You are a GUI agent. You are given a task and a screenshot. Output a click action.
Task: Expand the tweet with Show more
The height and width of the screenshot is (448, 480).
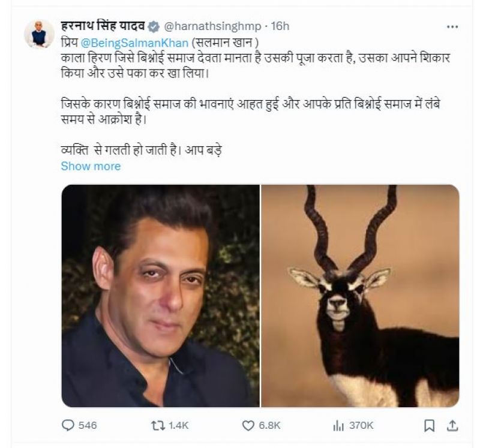click(x=91, y=166)
